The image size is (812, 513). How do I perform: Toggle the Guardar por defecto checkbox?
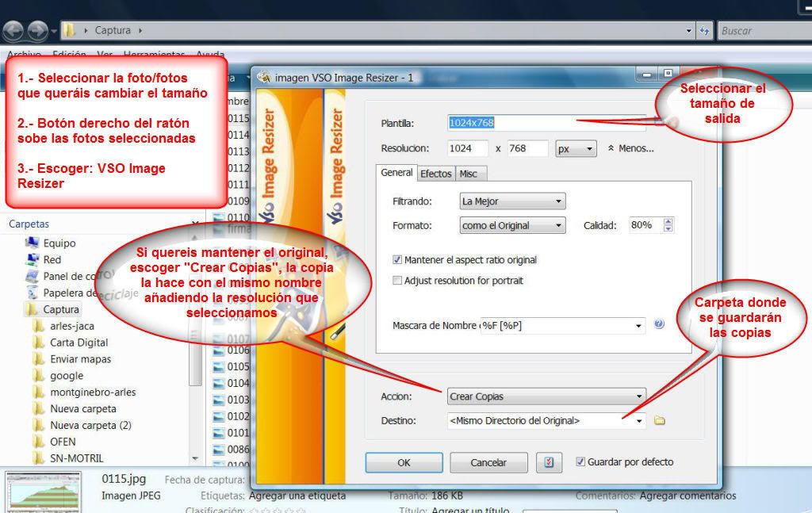point(580,461)
